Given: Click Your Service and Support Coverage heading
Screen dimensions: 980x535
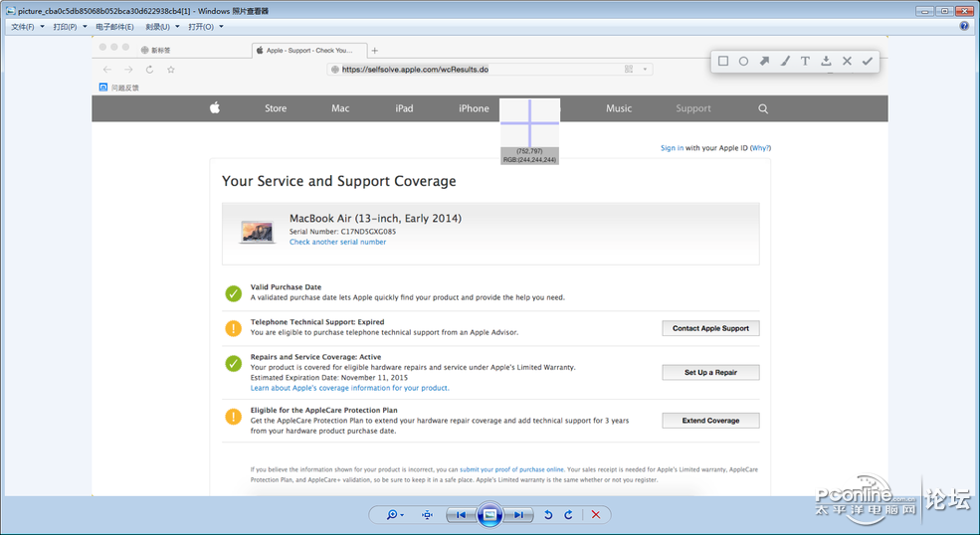Looking at the screenshot, I should [x=338, y=181].
